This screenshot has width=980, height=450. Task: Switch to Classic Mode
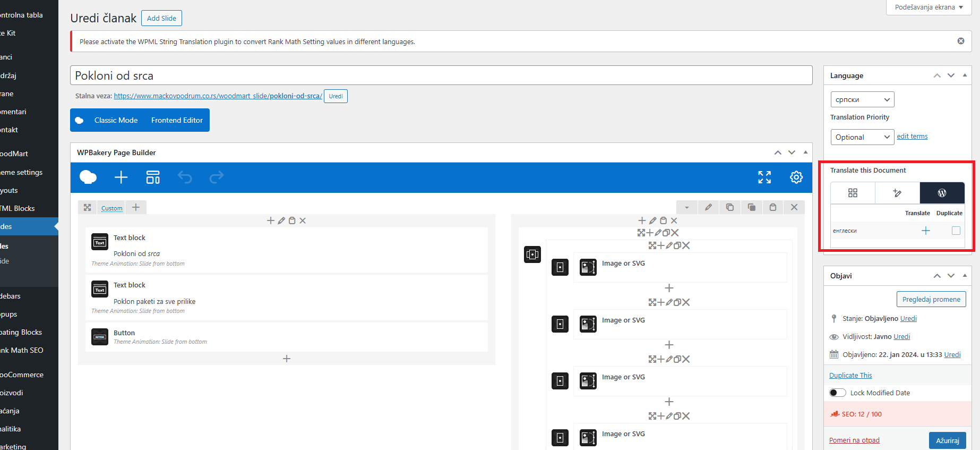pos(116,120)
